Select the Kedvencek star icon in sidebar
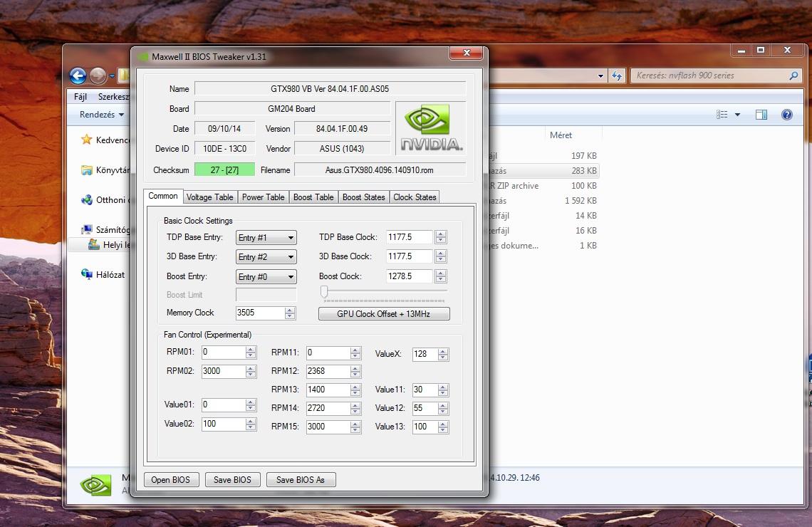The image size is (812, 527). 86,140
